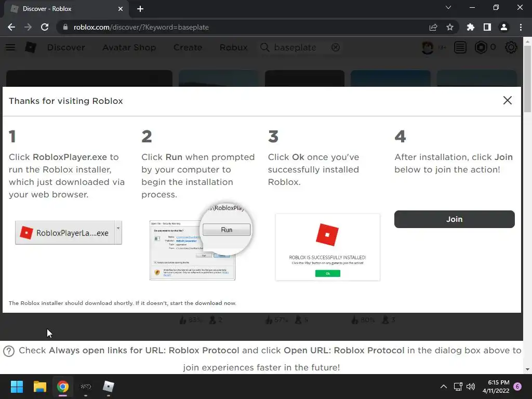Open a new browser tab
The width and height of the screenshot is (532, 399).
pyautogui.click(x=140, y=9)
